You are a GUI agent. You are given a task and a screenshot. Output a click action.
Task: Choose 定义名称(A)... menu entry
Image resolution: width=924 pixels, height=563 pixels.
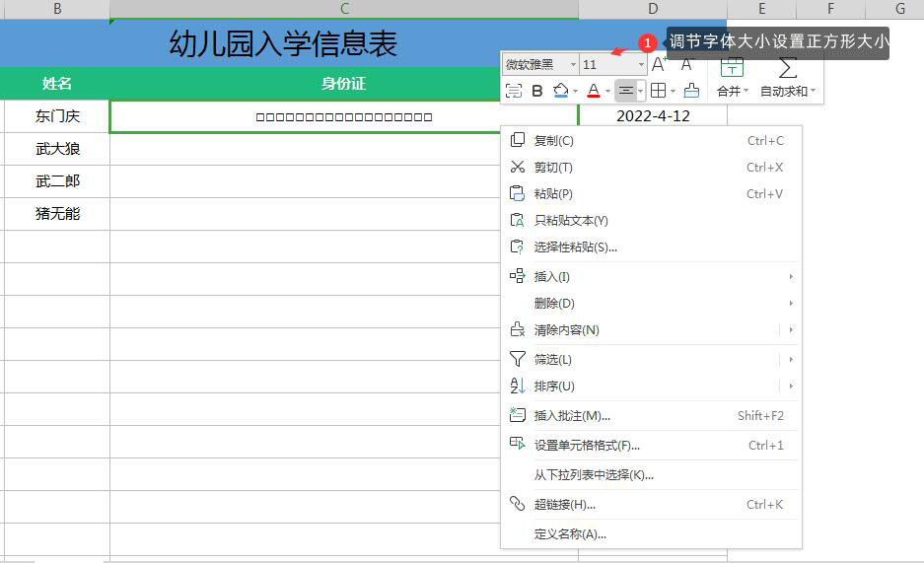(x=651, y=534)
